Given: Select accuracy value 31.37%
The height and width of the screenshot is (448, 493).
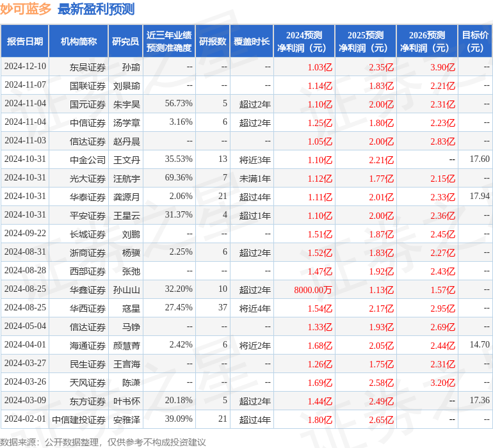Looking at the screenshot, I should click(x=179, y=215).
